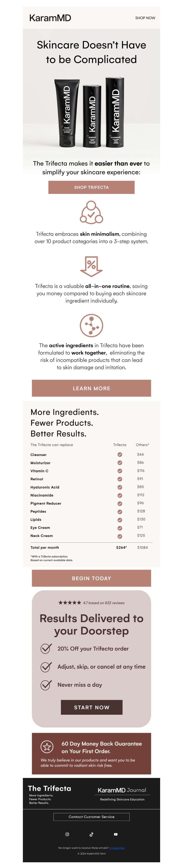Click the KaramMD logo in the header

coord(50,18)
